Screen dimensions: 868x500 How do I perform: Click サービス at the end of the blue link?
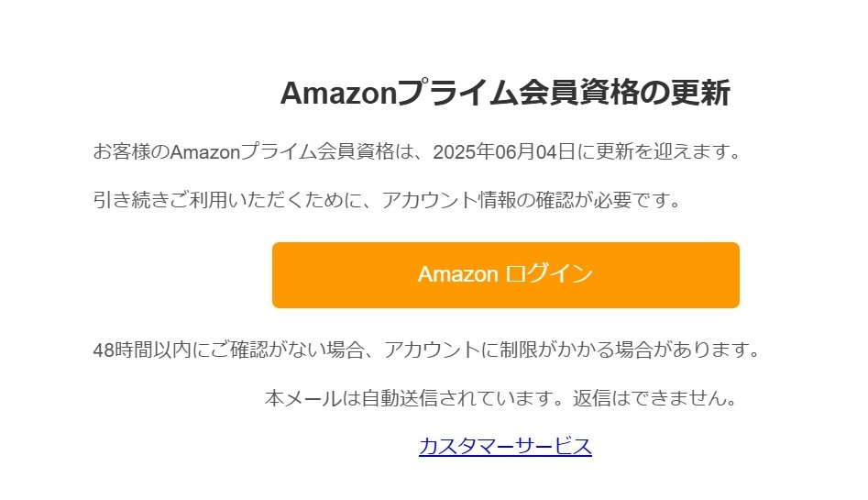click(555, 446)
